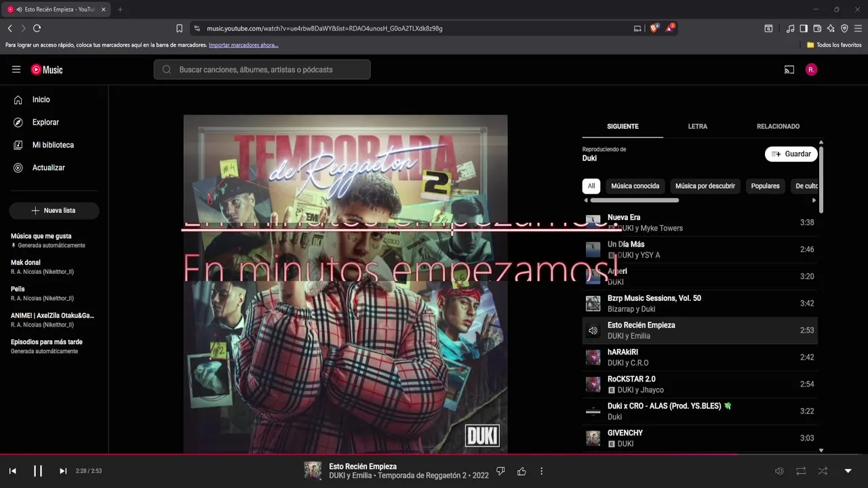The image size is (868, 488).
Task: Select the Música por descubrir chip
Action: point(705,186)
